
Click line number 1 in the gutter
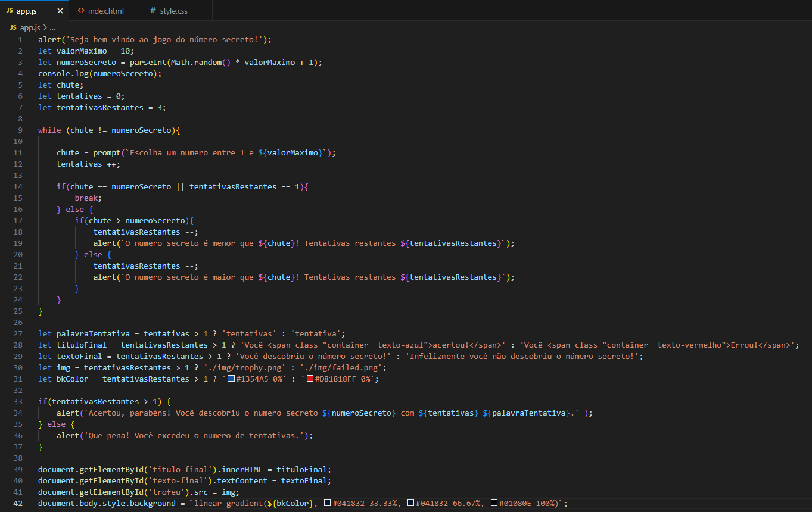tap(20, 40)
